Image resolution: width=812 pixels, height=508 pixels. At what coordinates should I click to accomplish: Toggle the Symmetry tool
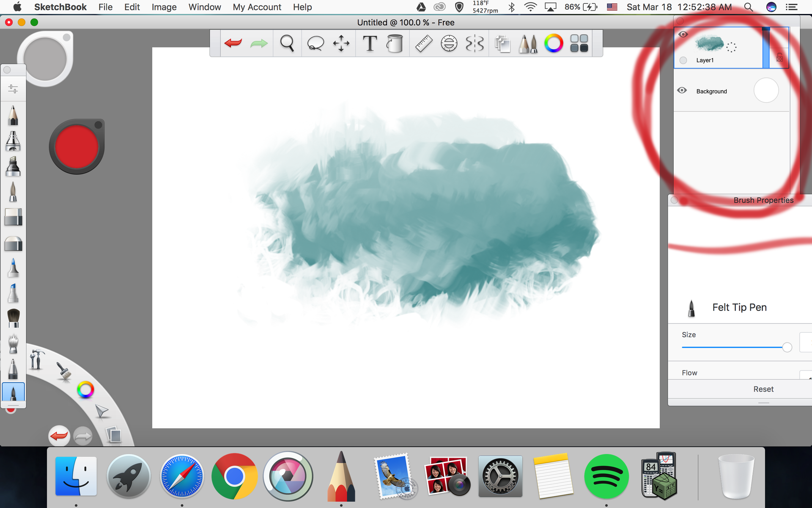pos(475,43)
